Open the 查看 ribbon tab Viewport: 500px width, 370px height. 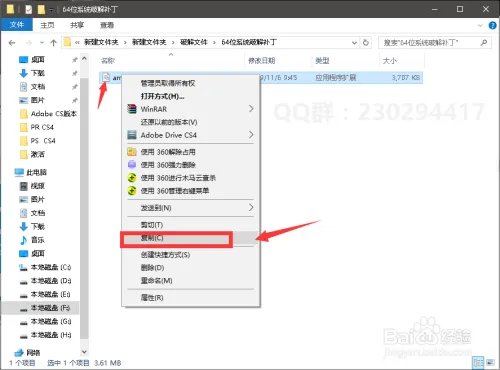[107, 25]
